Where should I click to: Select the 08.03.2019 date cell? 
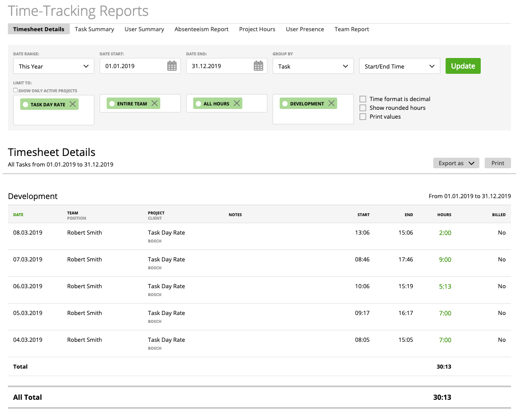[28, 232]
